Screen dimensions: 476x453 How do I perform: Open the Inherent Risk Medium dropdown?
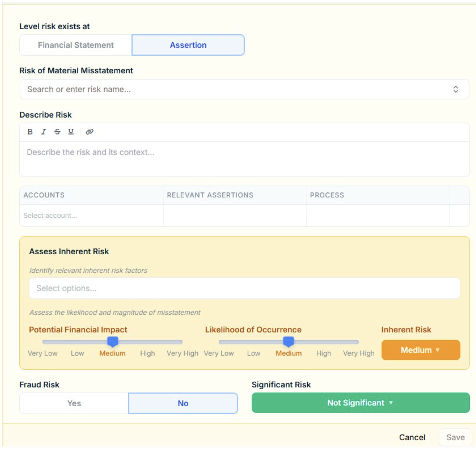pos(421,350)
